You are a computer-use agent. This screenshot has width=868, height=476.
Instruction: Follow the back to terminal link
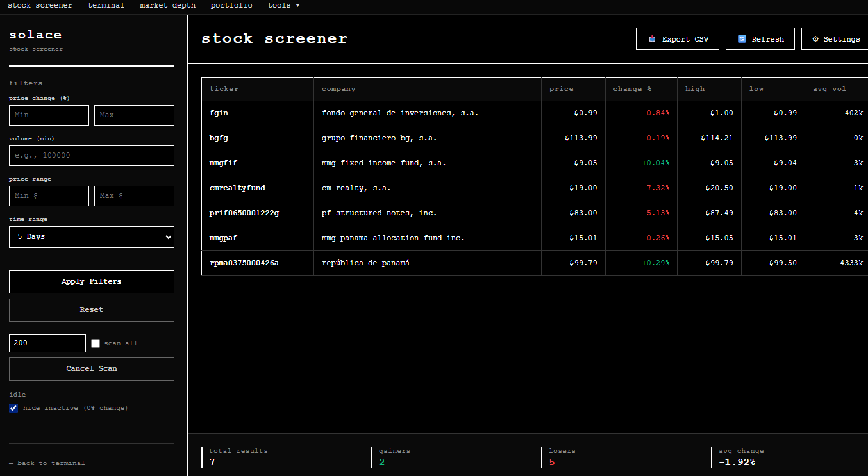pos(47,463)
